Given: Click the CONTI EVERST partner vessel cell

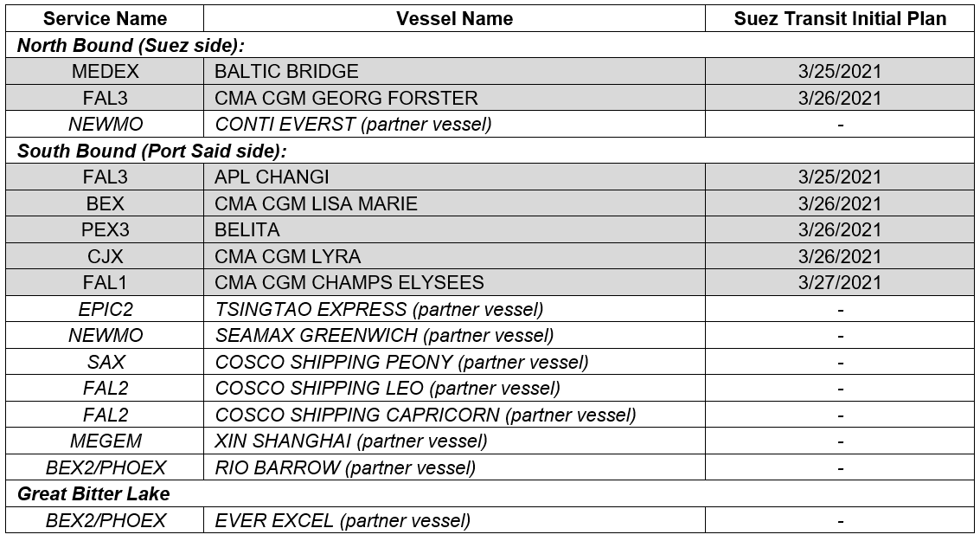Looking at the screenshot, I should (x=454, y=124).
